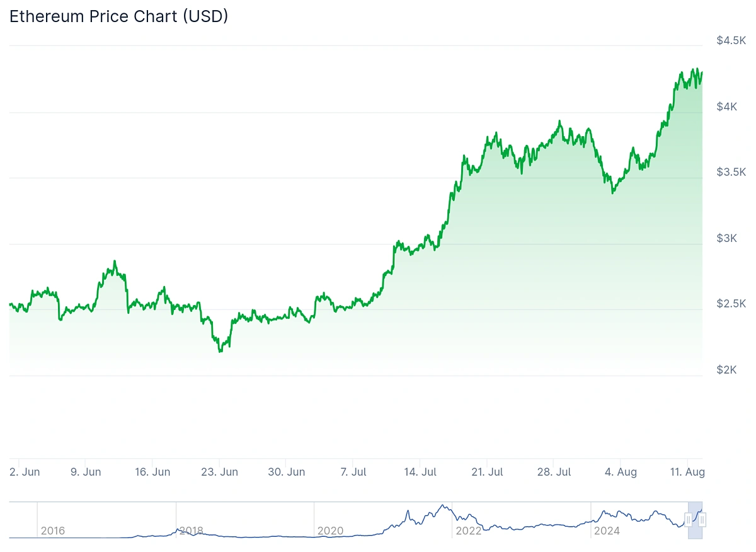Click the right navigator range handle
This screenshot has height=552, width=756.
click(702, 520)
